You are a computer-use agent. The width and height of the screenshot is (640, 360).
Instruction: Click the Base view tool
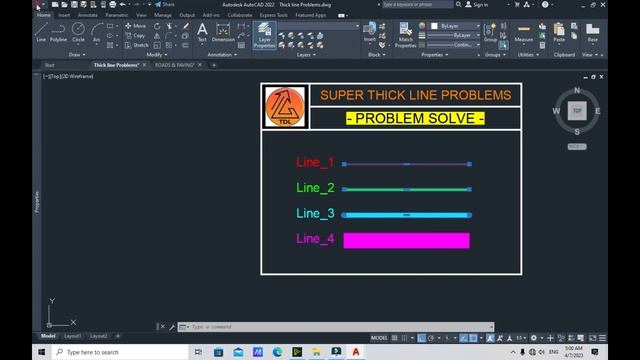coord(593,33)
